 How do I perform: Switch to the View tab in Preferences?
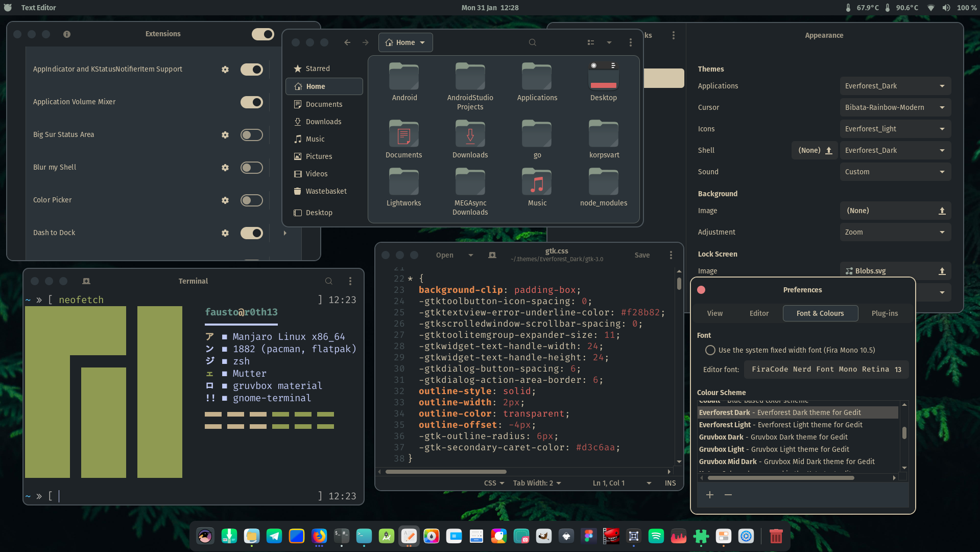[715, 313]
